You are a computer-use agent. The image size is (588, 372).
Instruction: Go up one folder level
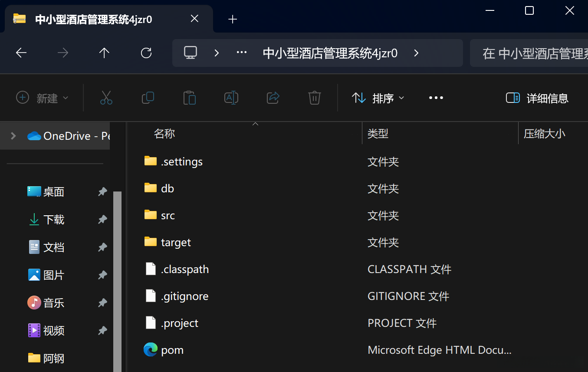[104, 53]
